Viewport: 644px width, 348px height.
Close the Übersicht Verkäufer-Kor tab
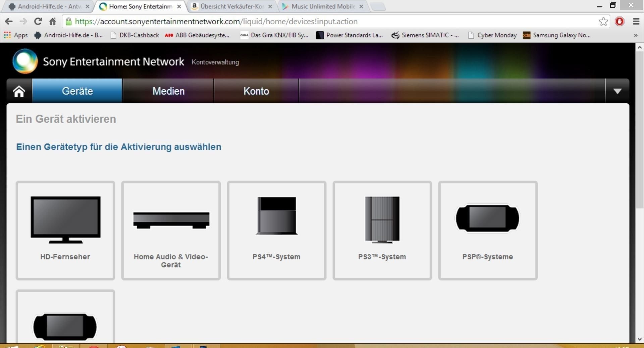(270, 6)
